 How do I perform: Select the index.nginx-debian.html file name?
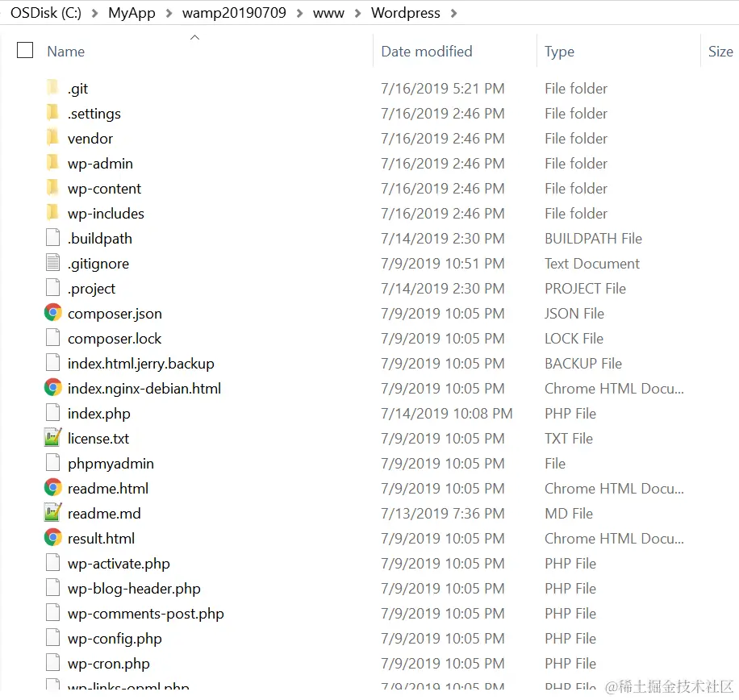pyautogui.click(x=144, y=389)
